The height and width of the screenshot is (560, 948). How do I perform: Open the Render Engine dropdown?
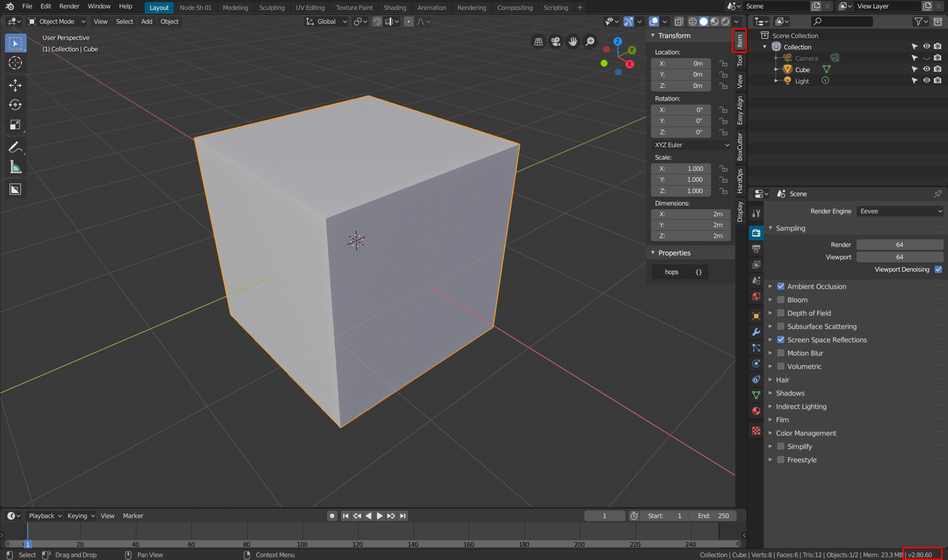pyautogui.click(x=899, y=211)
